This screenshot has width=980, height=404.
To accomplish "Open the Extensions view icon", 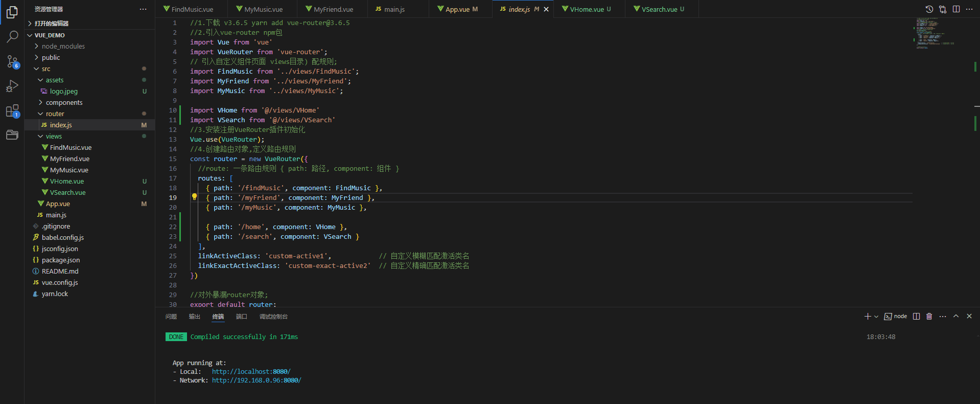I will click(x=12, y=110).
